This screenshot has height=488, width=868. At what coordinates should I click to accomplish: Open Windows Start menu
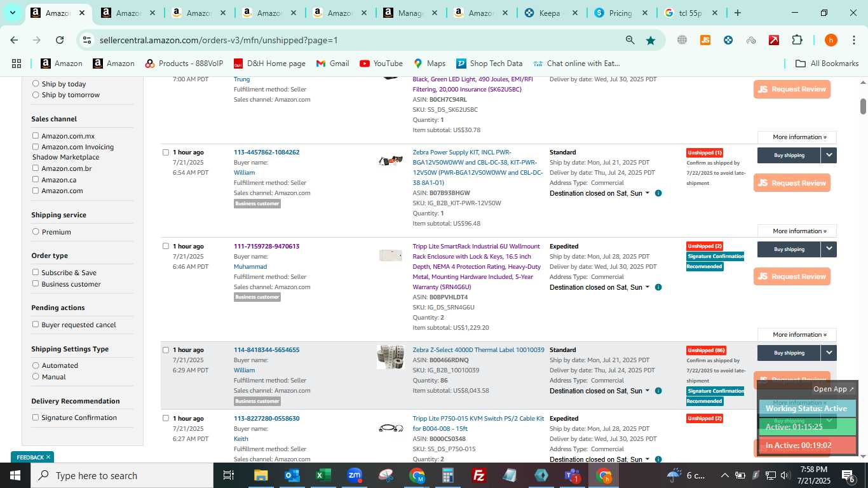(x=15, y=475)
